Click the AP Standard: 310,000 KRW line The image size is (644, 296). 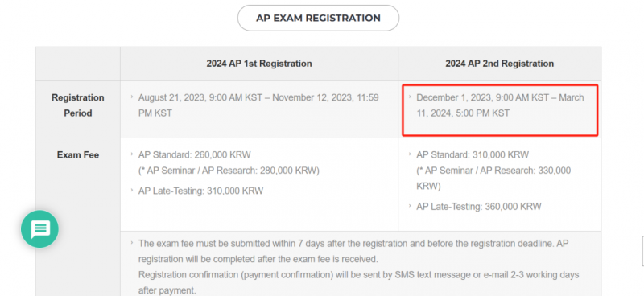pyautogui.click(x=473, y=155)
